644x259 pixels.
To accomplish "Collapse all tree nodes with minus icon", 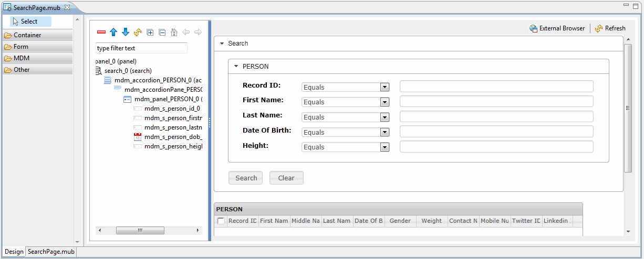I will click(x=162, y=33).
